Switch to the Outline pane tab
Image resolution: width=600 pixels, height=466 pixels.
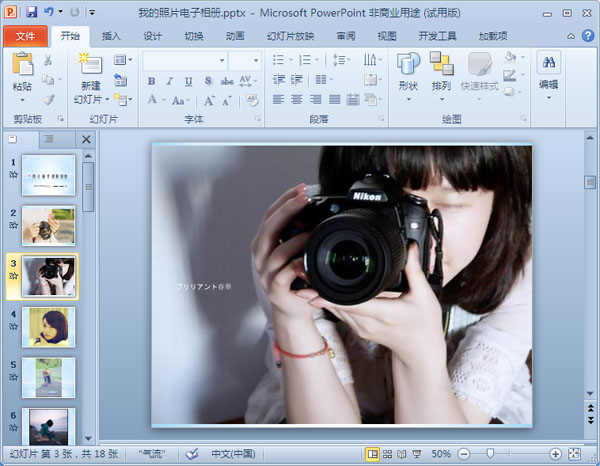49,139
